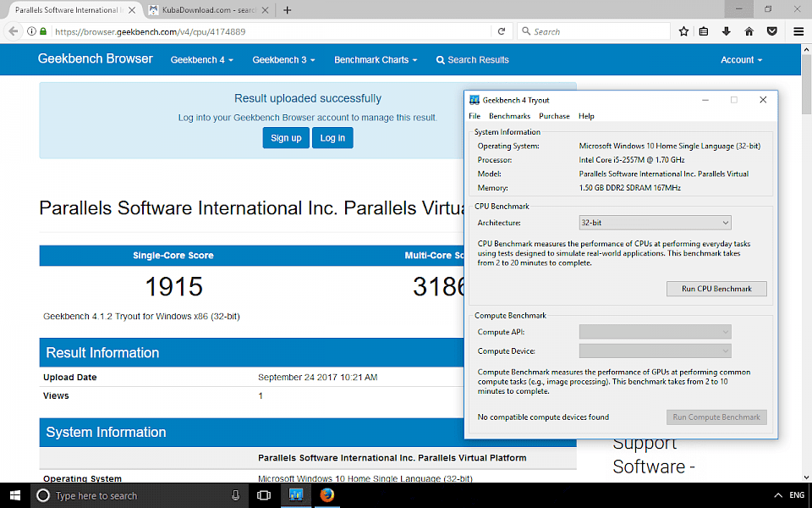Inspect the green padlock security icon
This screenshot has height=508, width=812.
[x=43, y=31]
